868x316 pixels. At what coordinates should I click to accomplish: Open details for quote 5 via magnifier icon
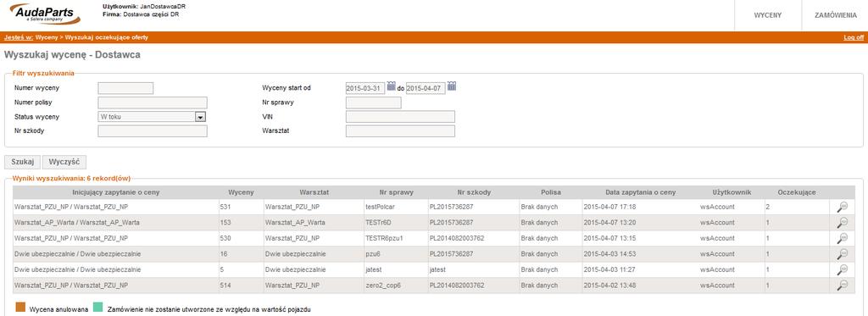tap(842, 270)
